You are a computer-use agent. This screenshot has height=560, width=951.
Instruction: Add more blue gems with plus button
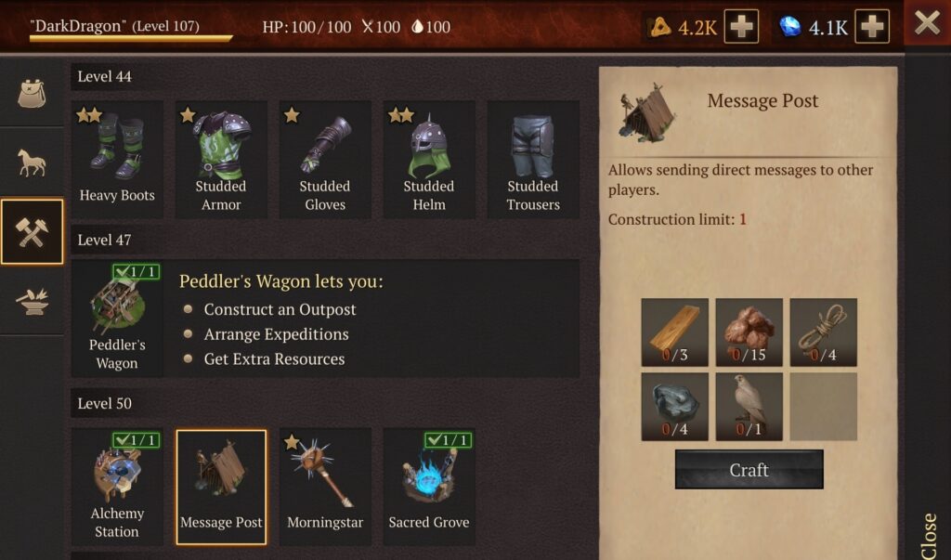[872, 27]
